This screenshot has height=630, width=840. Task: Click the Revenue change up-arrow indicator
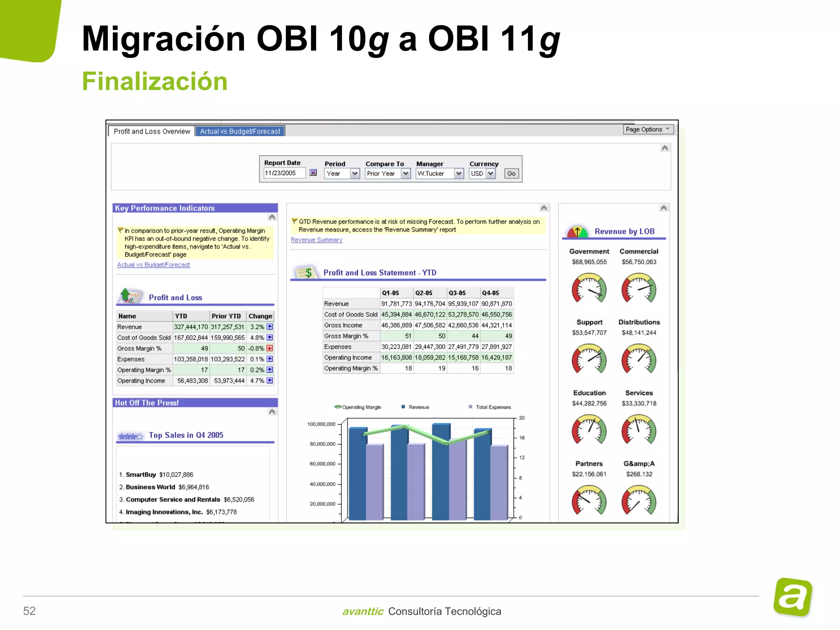point(269,327)
